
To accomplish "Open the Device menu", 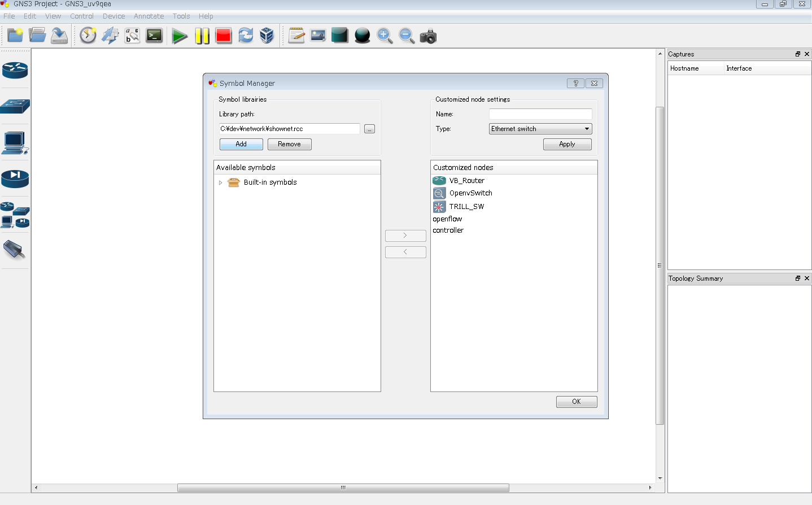I will 113,16.
